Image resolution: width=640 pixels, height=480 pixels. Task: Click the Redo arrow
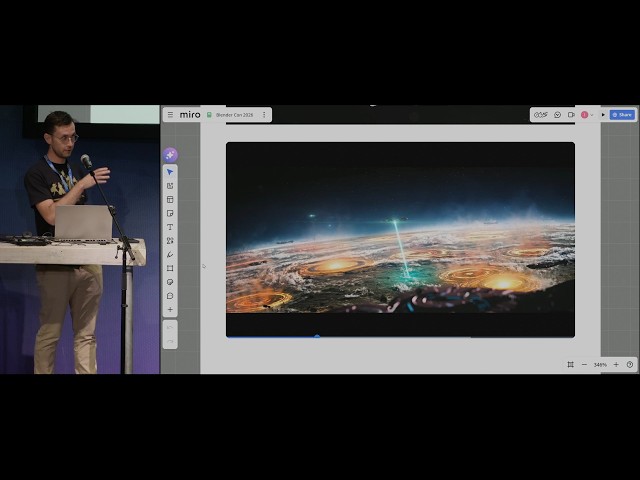click(170, 341)
